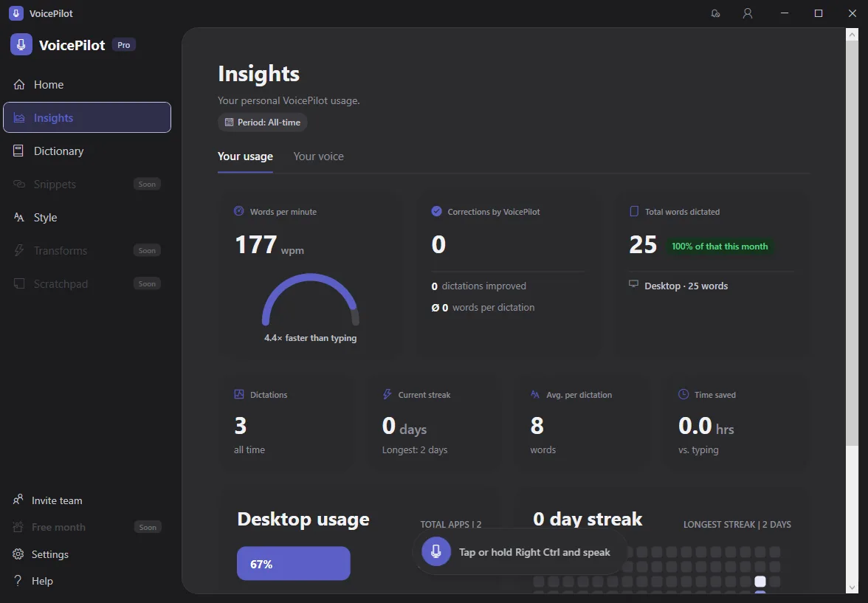Screen dimensions: 868x603
Task: Click the VoicePilot microphone logo in sidebar
Action: coord(21,45)
